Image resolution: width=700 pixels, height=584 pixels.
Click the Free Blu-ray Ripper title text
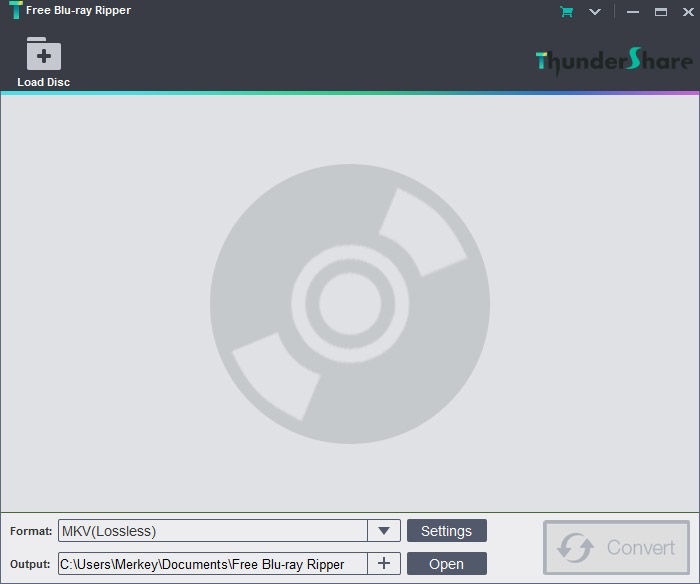coord(79,10)
